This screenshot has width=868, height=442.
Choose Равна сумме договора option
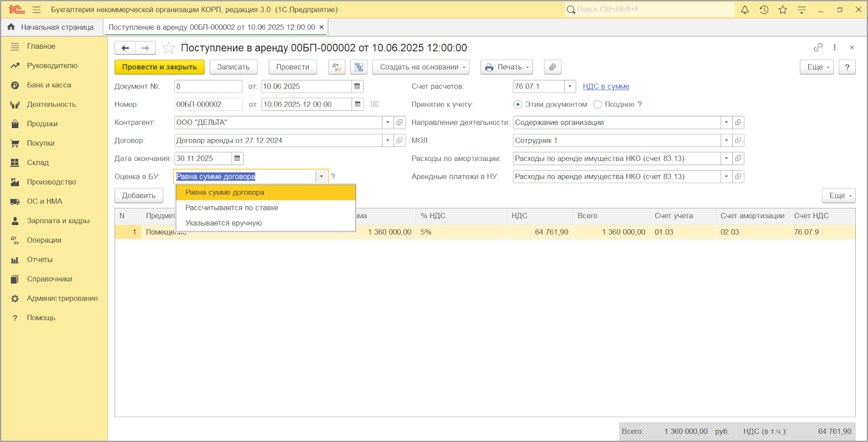click(266, 192)
